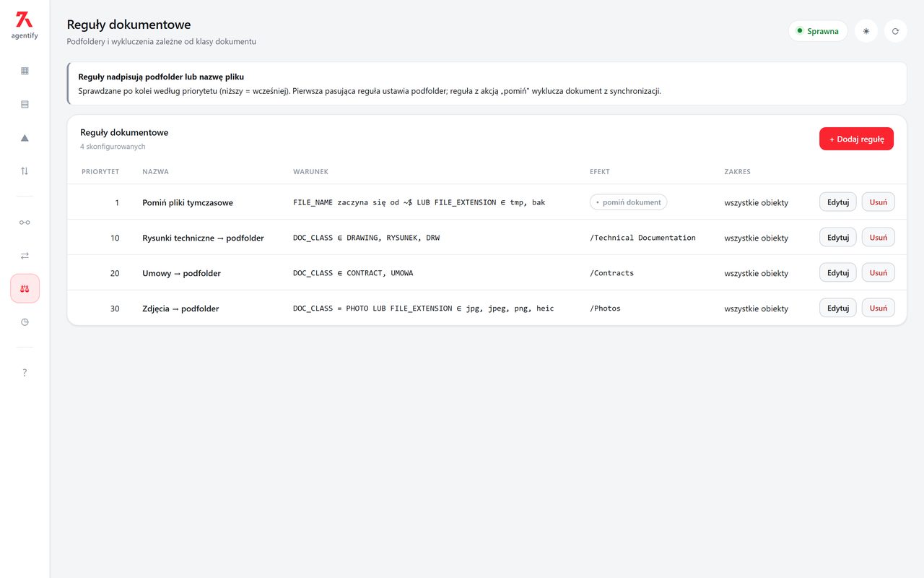Open the grid dashboard icon in the sidebar
Image resolution: width=924 pixels, height=578 pixels.
(25, 71)
